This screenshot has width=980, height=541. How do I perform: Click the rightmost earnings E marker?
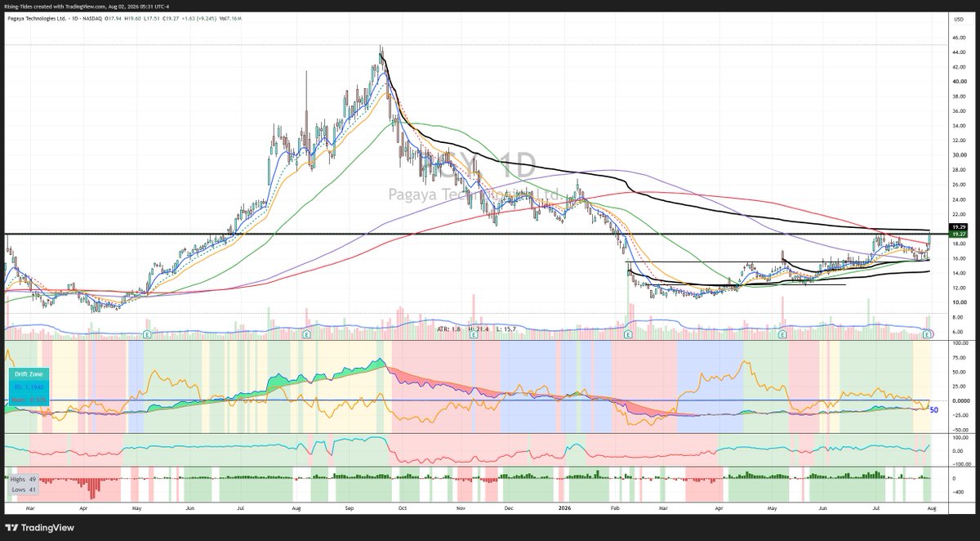tap(926, 334)
